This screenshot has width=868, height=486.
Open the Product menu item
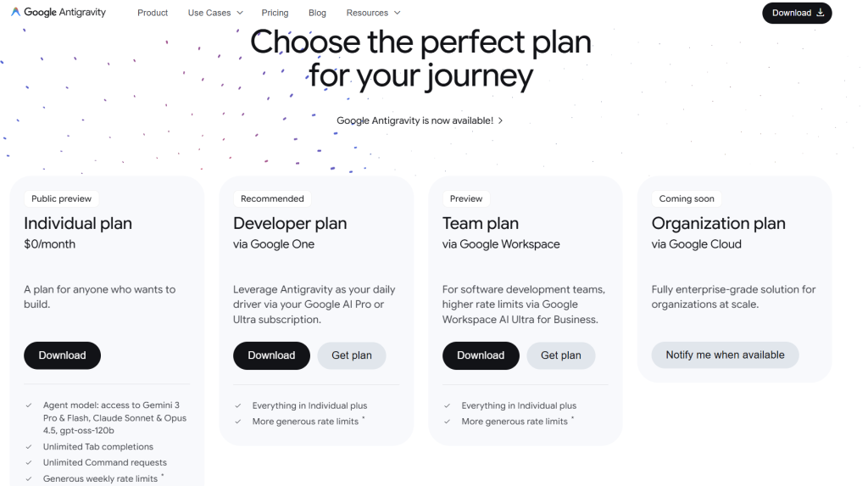click(x=153, y=13)
